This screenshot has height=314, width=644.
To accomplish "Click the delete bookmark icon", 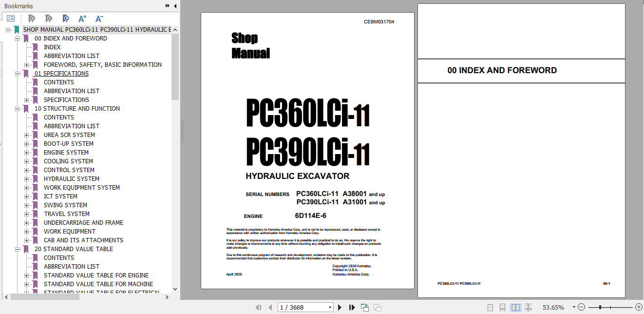I will 31,19.
